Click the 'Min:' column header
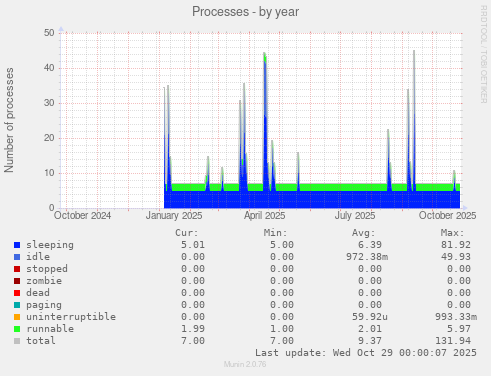The height and width of the screenshot is (376, 491). (275, 233)
